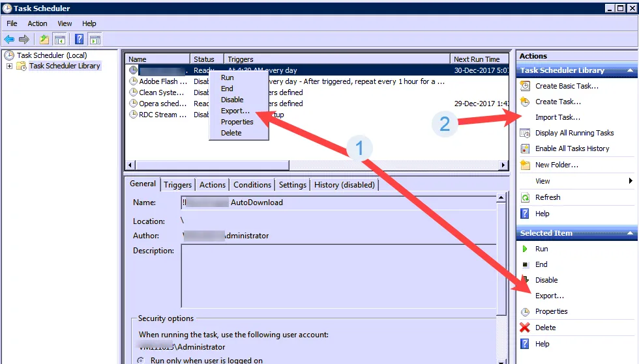
Task: Click the Forward arrow toolbar icon
Action: pos(24,40)
